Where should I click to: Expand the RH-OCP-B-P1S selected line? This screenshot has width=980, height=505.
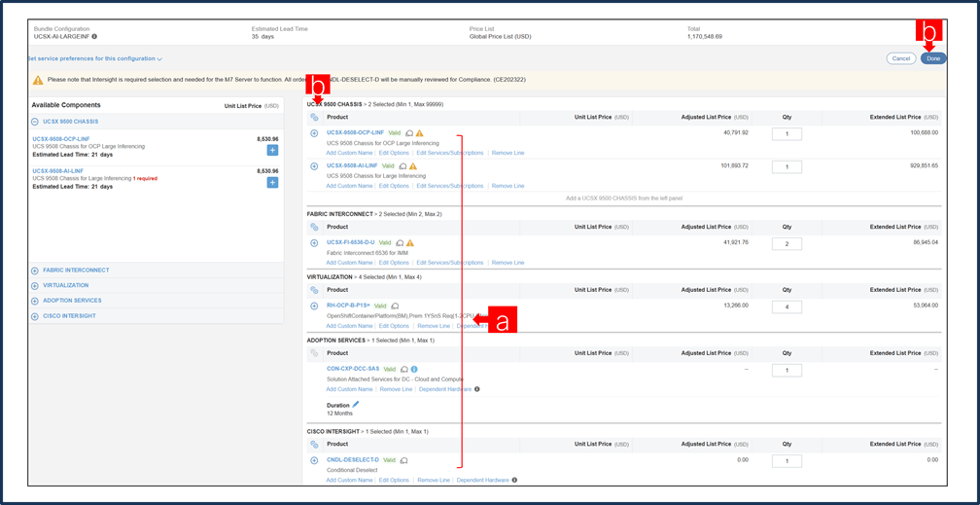coord(314,306)
